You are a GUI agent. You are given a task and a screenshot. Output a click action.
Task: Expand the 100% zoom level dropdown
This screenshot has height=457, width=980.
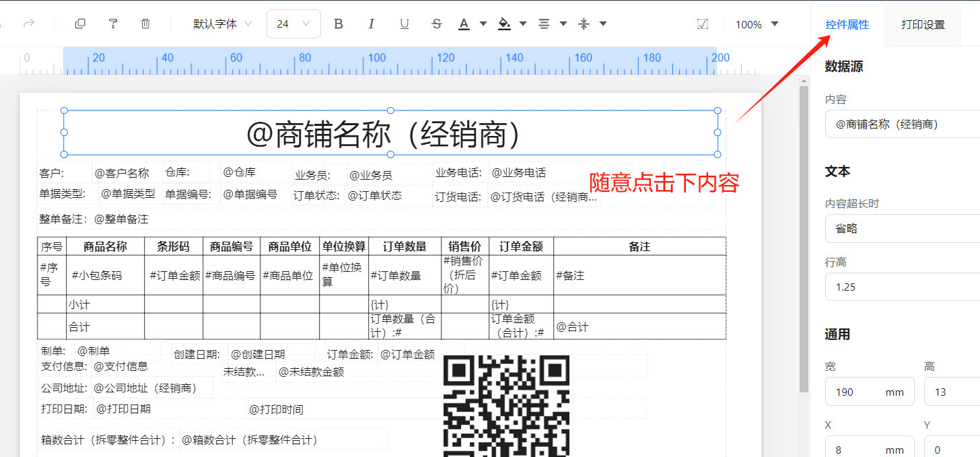click(757, 24)
